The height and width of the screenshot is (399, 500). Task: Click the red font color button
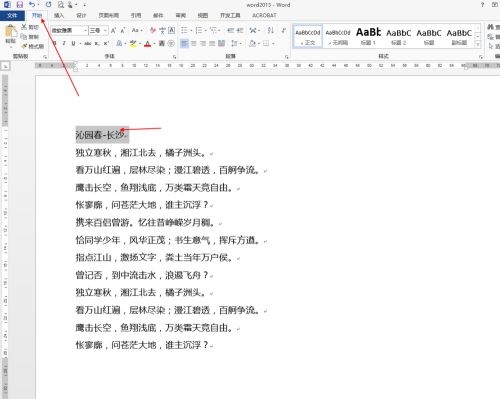coord(148,43)
